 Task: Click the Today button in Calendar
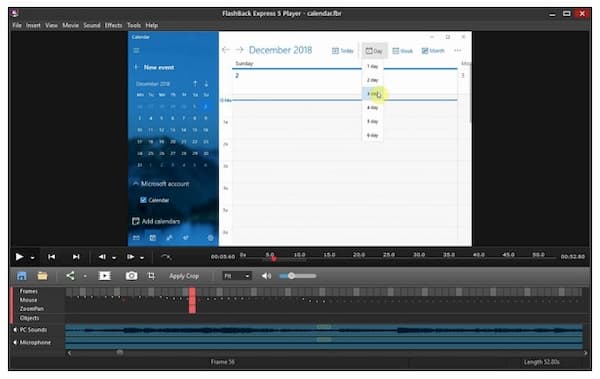(342, 51)
